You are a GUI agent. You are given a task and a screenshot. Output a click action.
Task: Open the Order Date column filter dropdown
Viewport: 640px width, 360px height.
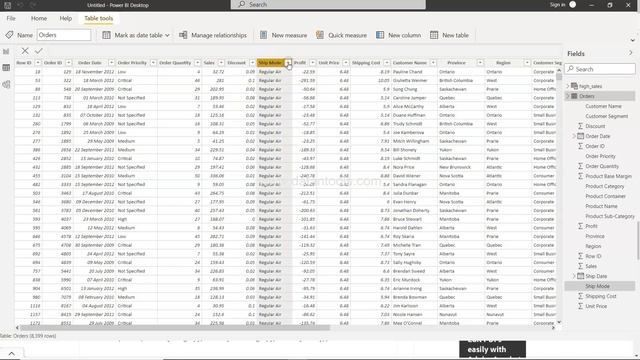[111, 63]
